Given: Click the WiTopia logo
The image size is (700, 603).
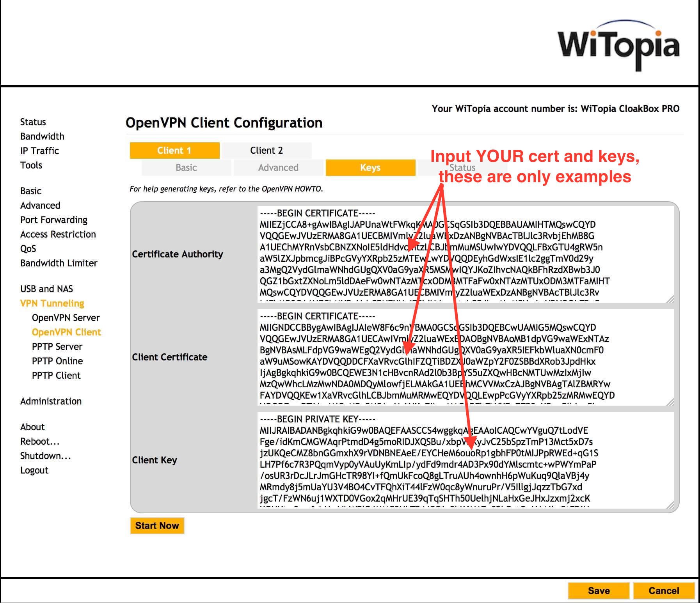Looking at the screenshot, I should point(619,46).
